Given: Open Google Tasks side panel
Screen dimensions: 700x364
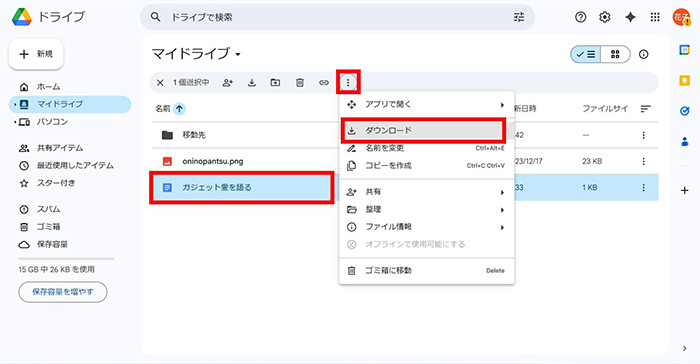Looking at the screenshot, I should pos(684,111).
